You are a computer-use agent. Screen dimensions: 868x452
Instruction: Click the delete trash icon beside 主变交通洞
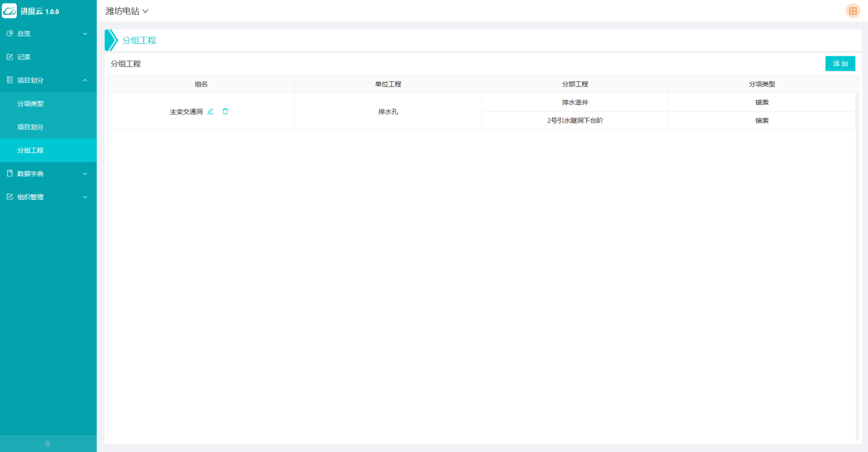225,111
